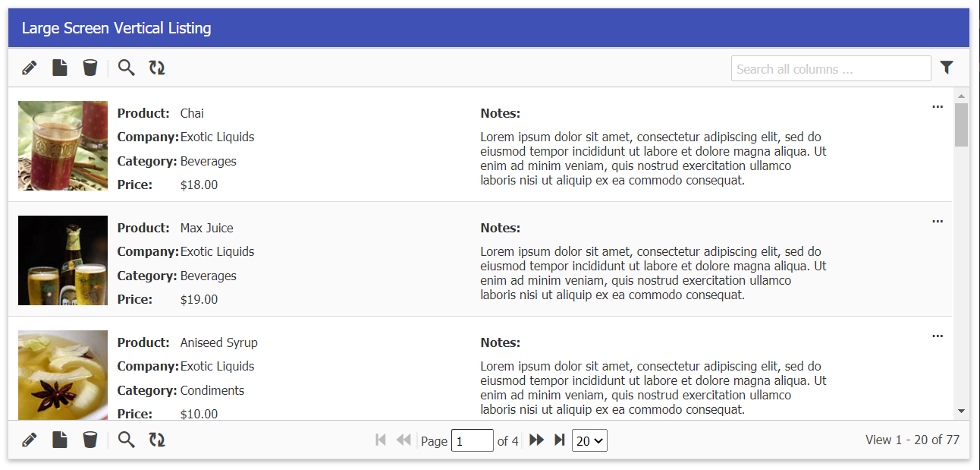Jump to the last page
Image resolution: width=980 pixels, height=470 pixels.
click(559, 440)
